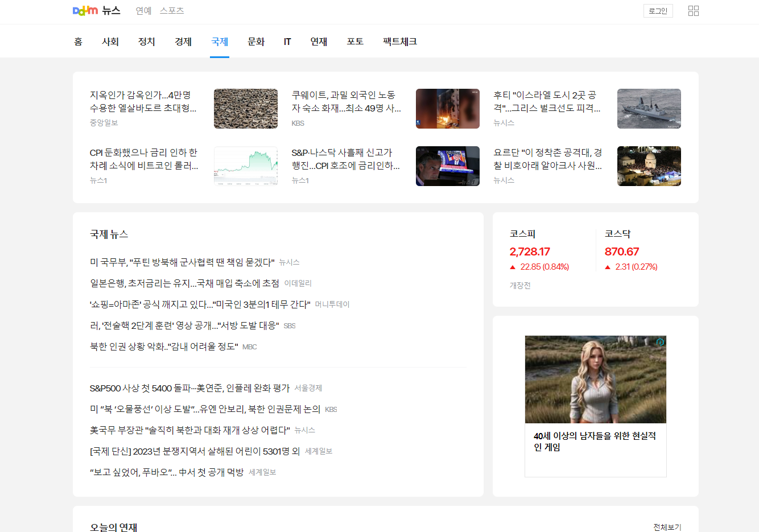Click the 코스피 value 2,728.17
This screenshot has width=759, height=532.
pos(530,251)
